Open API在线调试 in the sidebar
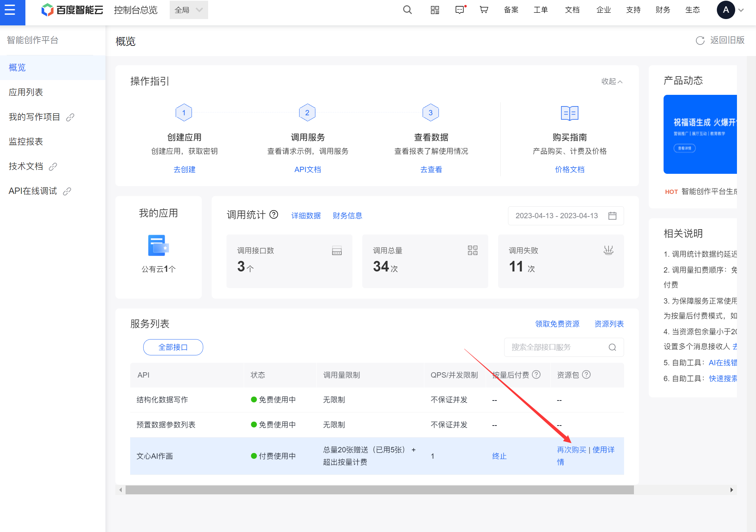This screenshot has height=532, width=756. coord(33,191)
